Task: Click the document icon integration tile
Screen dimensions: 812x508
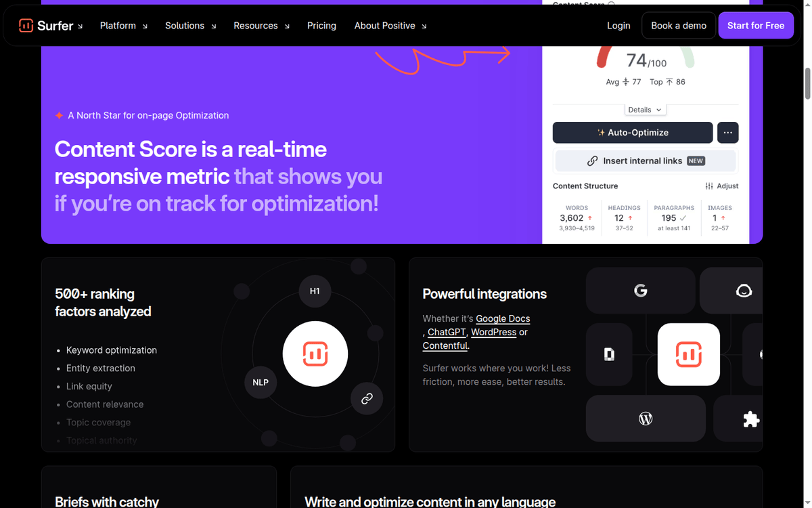Action: [x=609, y=354]
